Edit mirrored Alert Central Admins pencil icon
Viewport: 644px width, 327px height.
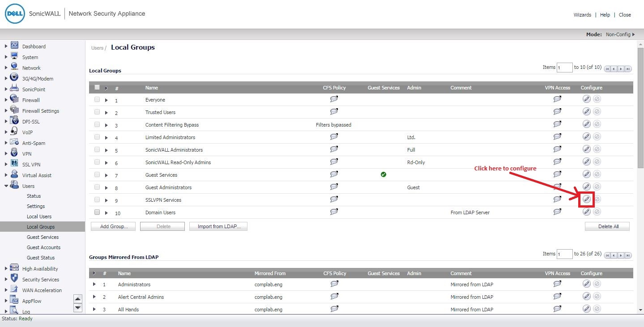586,296
